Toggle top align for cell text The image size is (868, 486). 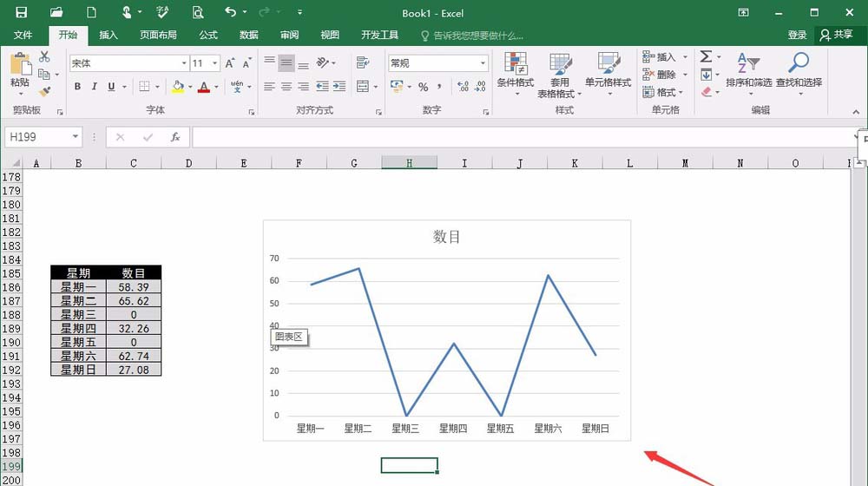click(269, 62)
